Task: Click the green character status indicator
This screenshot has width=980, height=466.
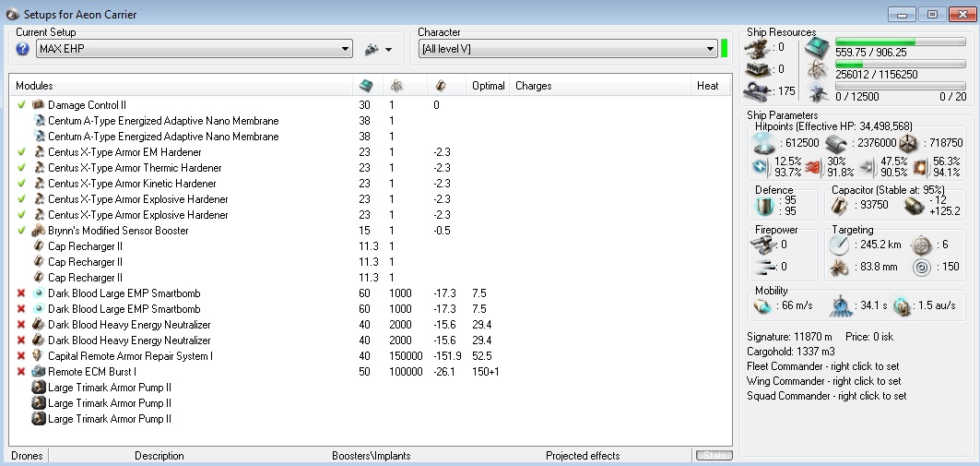Action: tap(725, 49)
